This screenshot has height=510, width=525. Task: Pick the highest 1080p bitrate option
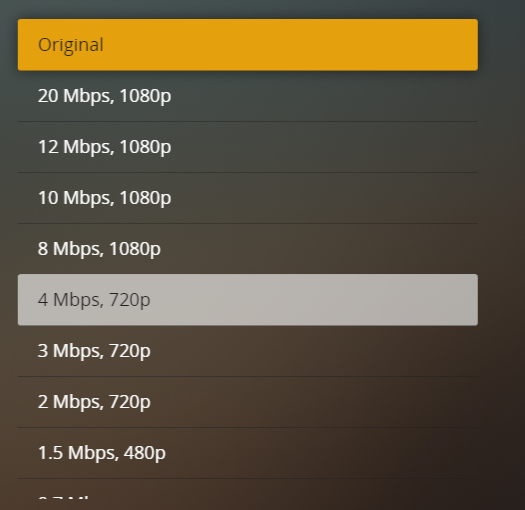point(248,96)
